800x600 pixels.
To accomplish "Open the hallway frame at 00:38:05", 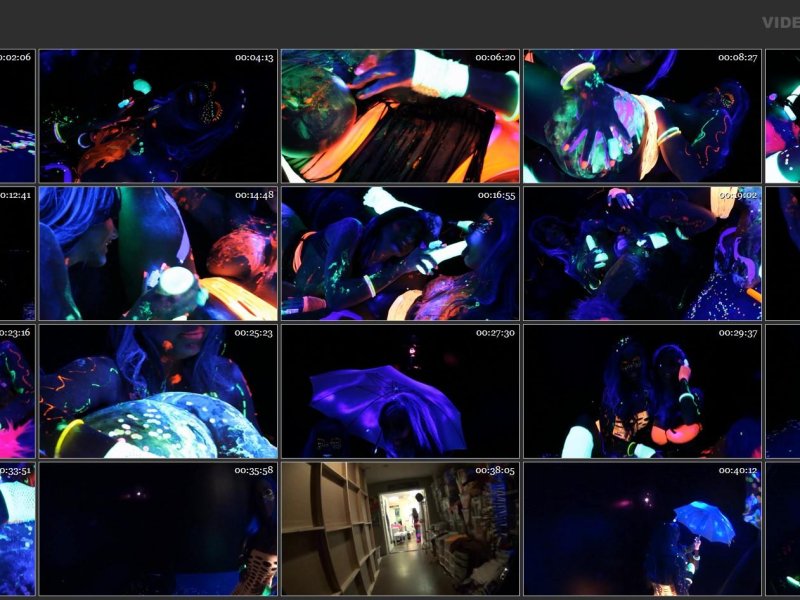I will pos(400,528).
